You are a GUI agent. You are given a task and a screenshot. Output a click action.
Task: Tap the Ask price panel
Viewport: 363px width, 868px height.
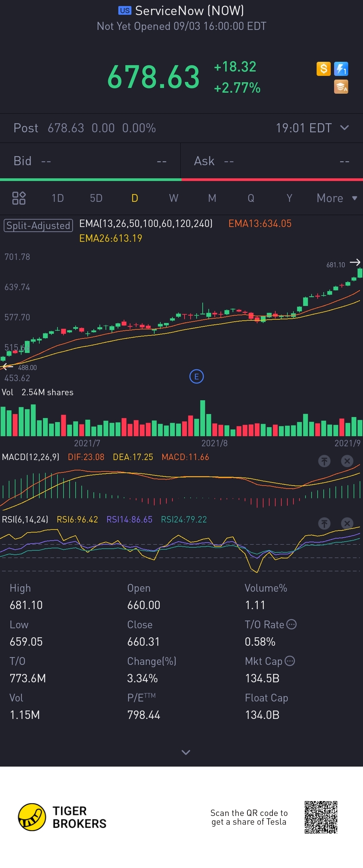click(x=272, y=161)
